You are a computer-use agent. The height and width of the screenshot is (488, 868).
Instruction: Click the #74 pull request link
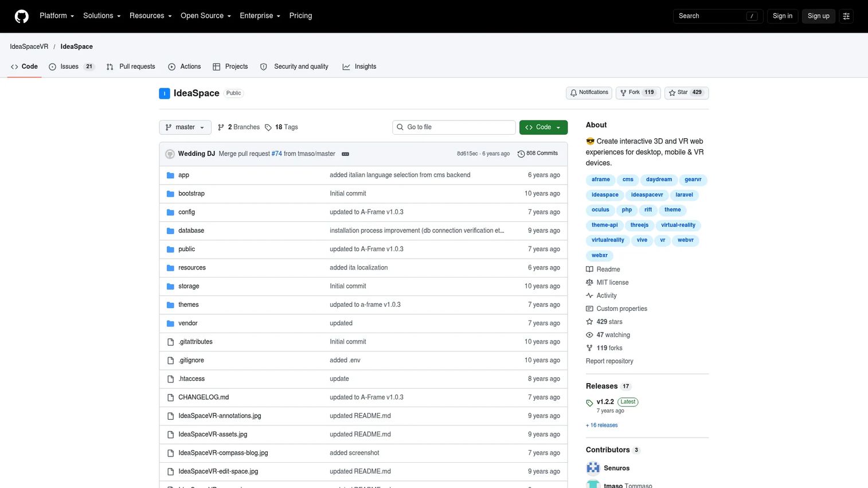pyautogui.click(x=276, y=154)
